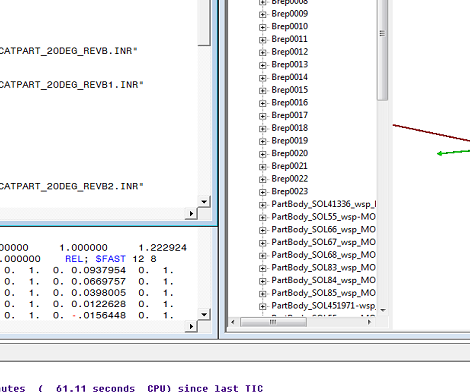Click the tree panel vertical scrollbar thumb
The height and width of the screenshot is (392, 470).
point(382,50)
